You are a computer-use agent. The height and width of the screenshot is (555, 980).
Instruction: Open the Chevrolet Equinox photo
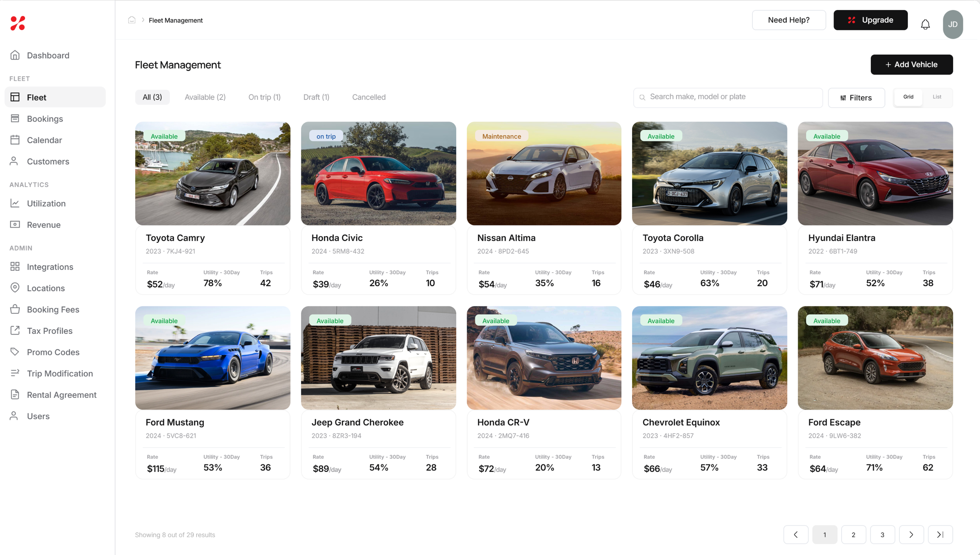point(710,358)
